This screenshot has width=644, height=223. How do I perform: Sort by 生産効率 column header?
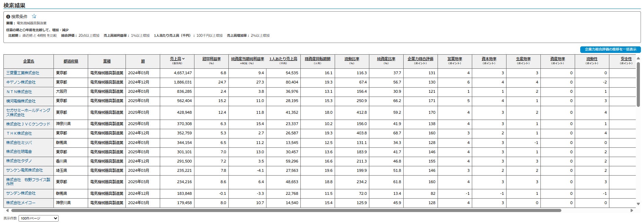[x=523, y=59]
